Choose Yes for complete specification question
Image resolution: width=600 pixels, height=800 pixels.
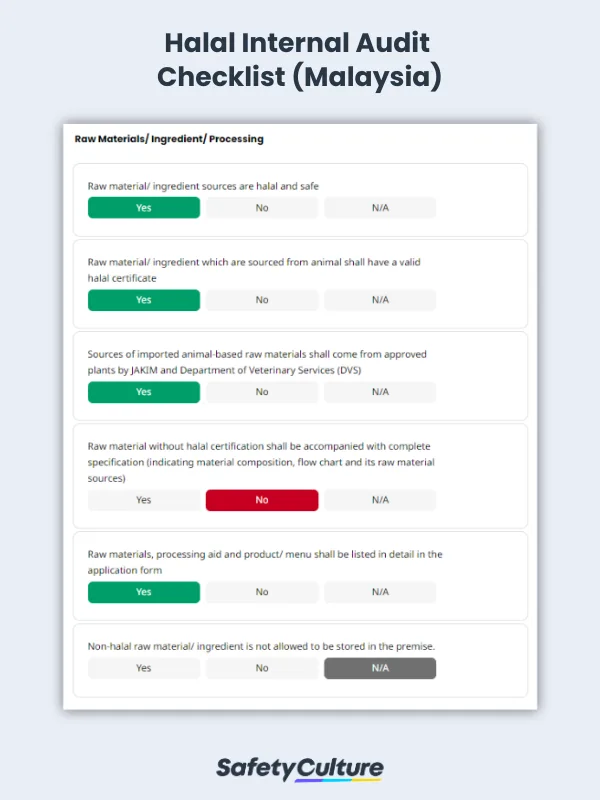[143, 500]
